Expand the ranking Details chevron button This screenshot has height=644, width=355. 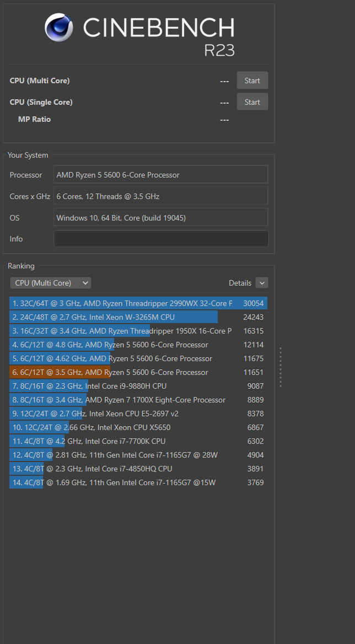pos(262,283)
